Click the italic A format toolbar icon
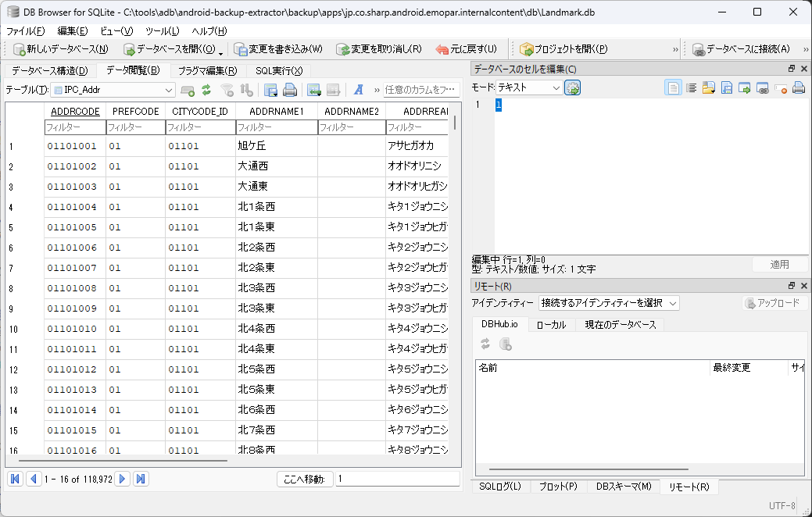 [359, 90]
